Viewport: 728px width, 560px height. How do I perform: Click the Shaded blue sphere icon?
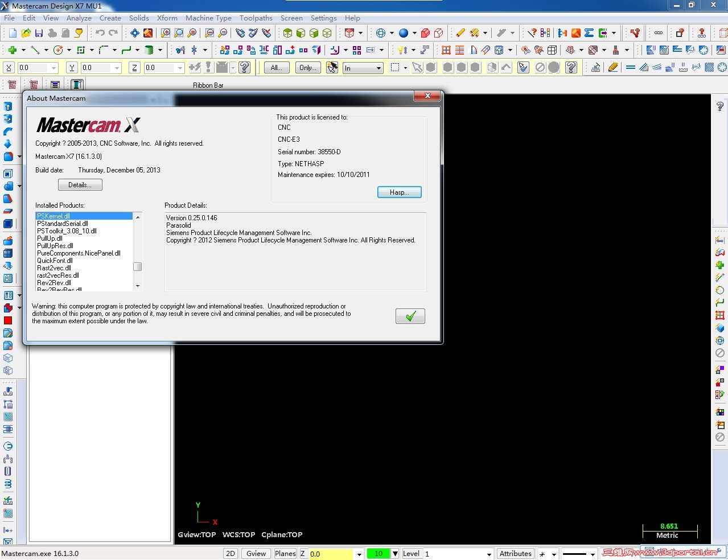[x=404, y=33]
